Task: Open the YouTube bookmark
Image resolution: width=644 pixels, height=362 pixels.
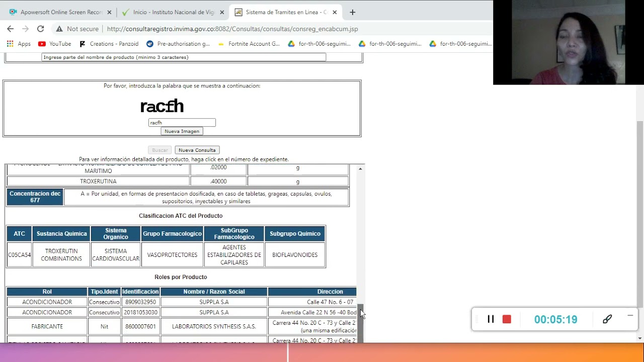Action: click(x=55, y=44)
